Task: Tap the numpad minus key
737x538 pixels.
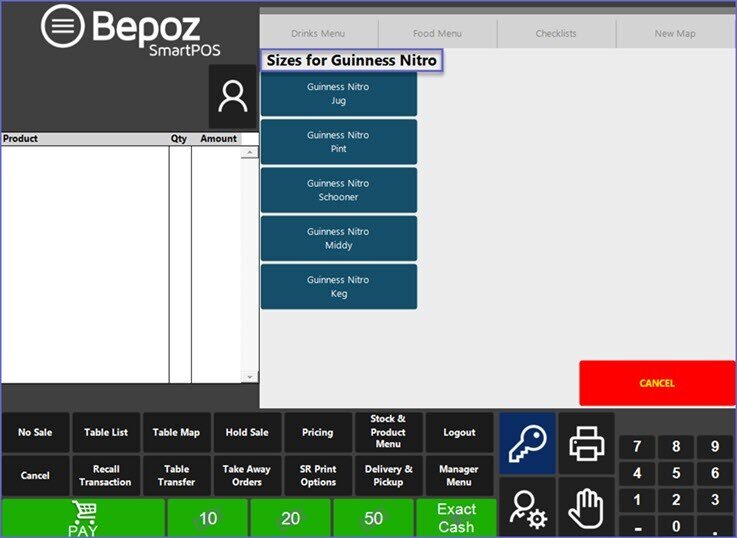Action: coord(637,526)
